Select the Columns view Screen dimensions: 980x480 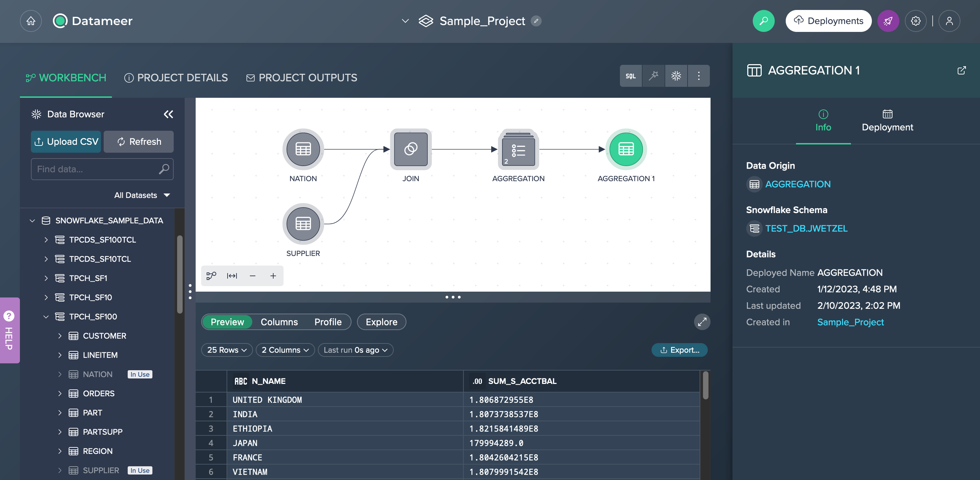279,322
